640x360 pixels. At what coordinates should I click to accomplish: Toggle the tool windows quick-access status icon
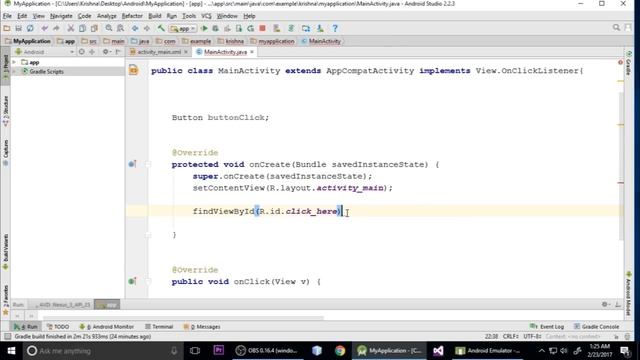(7, 337)
